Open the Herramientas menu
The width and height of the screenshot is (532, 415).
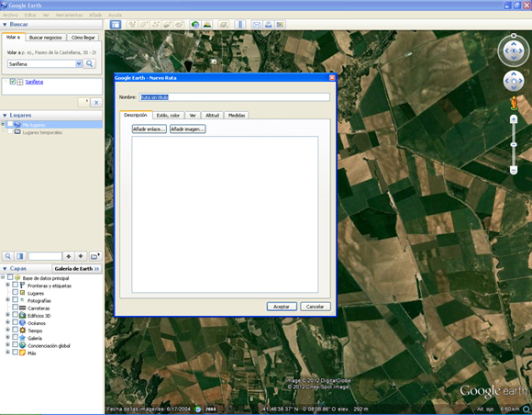[69, 15]
